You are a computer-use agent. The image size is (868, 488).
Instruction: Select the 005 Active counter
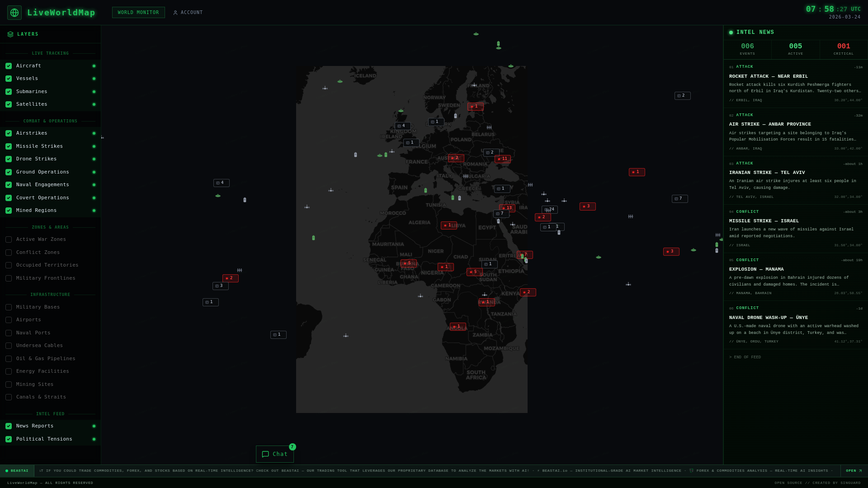[x=795, y=49]
